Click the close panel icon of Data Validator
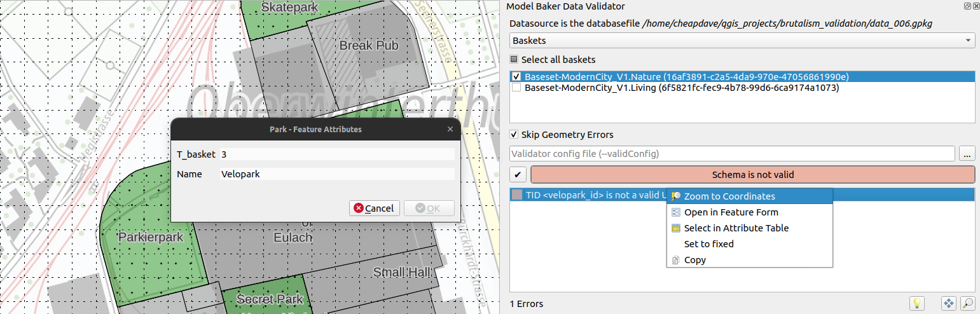Screen dimensions: 980x314 coord(975,6)
